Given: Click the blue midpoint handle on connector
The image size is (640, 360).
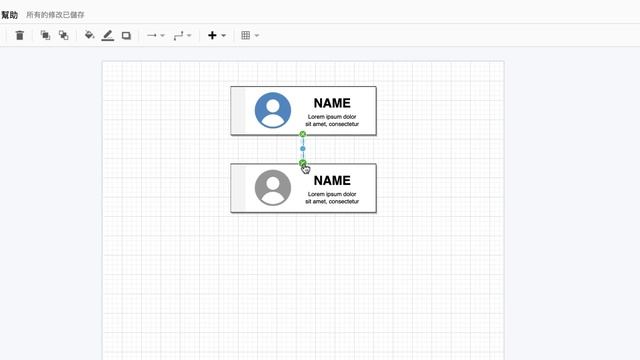Looking at the screenshot, I should coord(302,149).
